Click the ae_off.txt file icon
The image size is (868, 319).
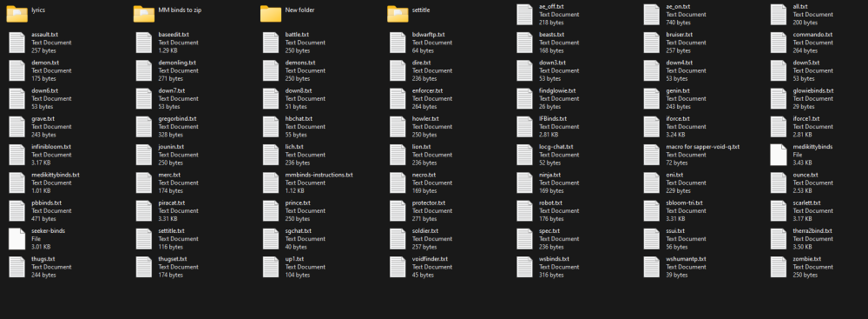pos(524,15)
